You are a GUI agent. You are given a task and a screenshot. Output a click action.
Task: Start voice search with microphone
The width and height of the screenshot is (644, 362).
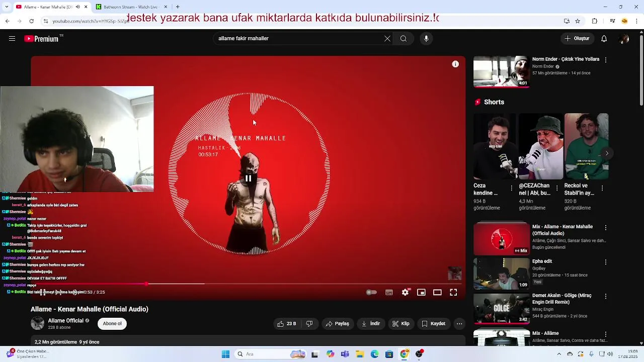click(x=426, y=39)
